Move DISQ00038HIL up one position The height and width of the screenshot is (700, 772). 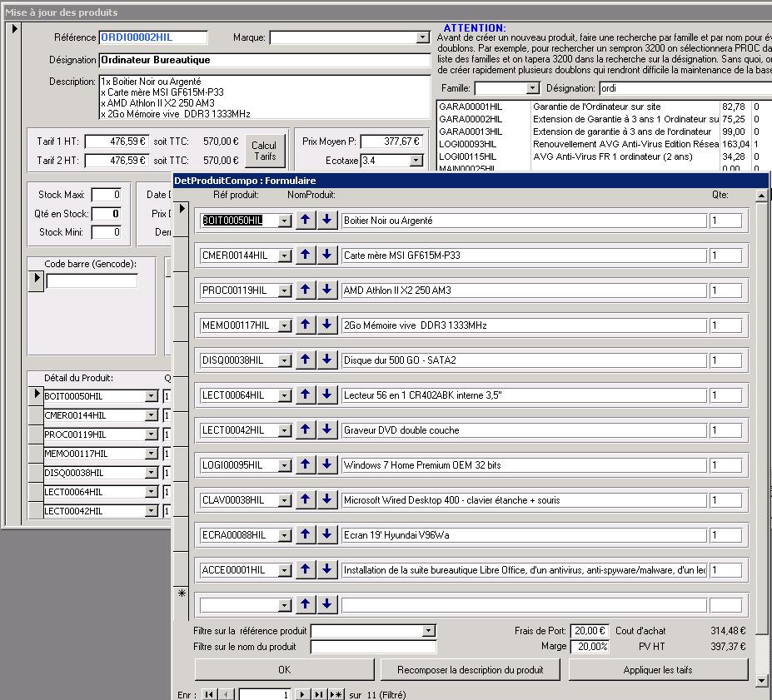pos(306,360)
